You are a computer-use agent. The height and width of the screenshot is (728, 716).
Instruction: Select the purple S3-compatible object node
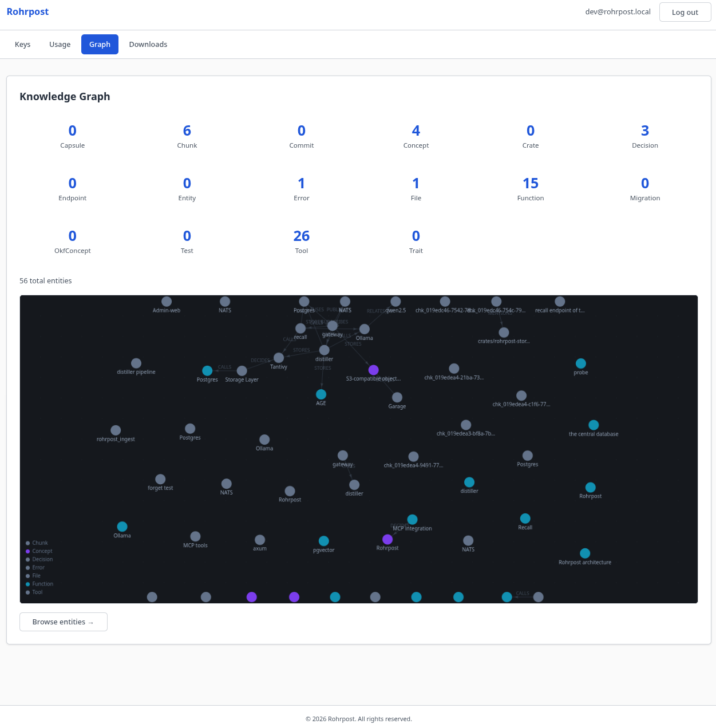coord(374,370)
